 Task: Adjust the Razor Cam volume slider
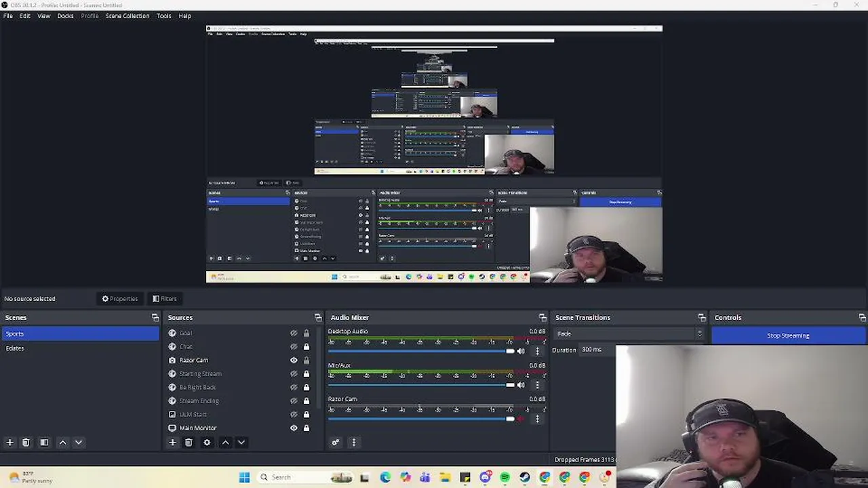(x=421, y=419)
